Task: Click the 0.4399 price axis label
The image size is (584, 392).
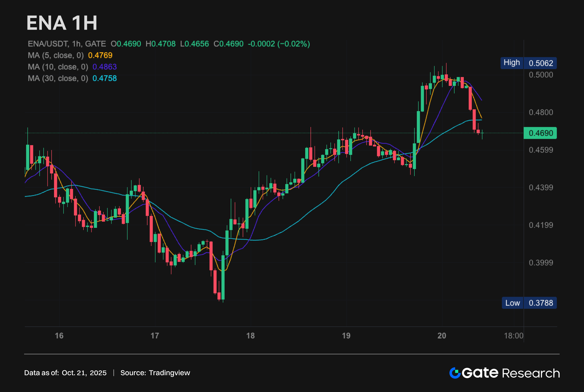Action: coord(541,187)
